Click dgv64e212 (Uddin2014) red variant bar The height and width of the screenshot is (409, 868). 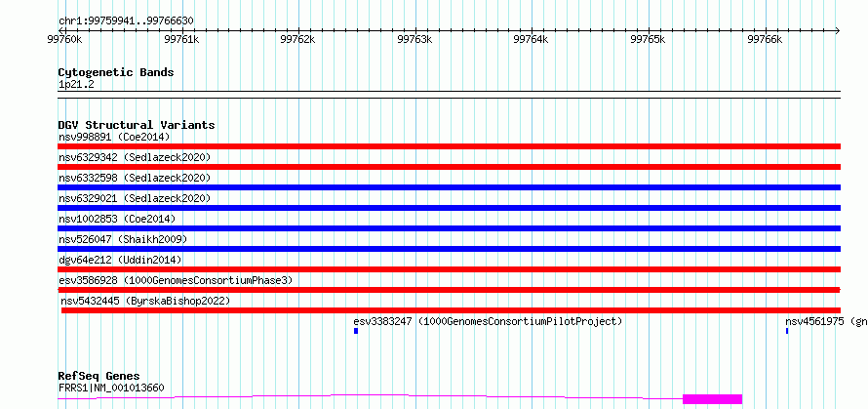[x=449, y=269]
